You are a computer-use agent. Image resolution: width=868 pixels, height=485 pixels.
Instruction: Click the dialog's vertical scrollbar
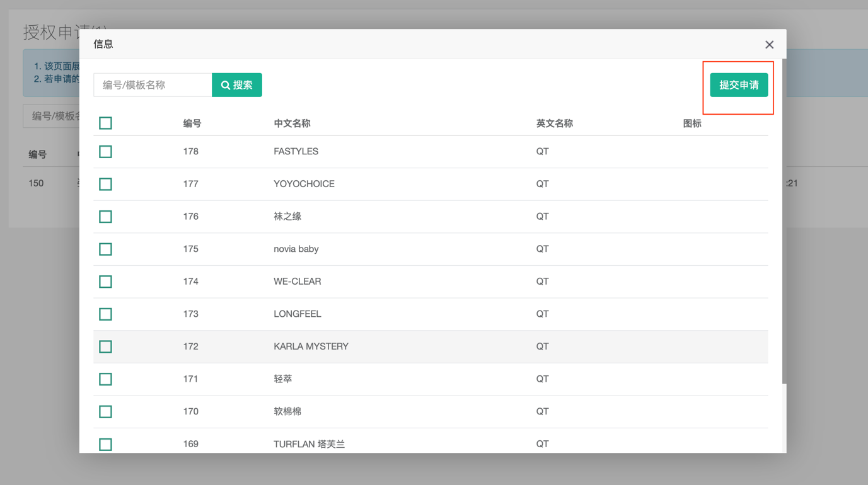coord(784,222)
